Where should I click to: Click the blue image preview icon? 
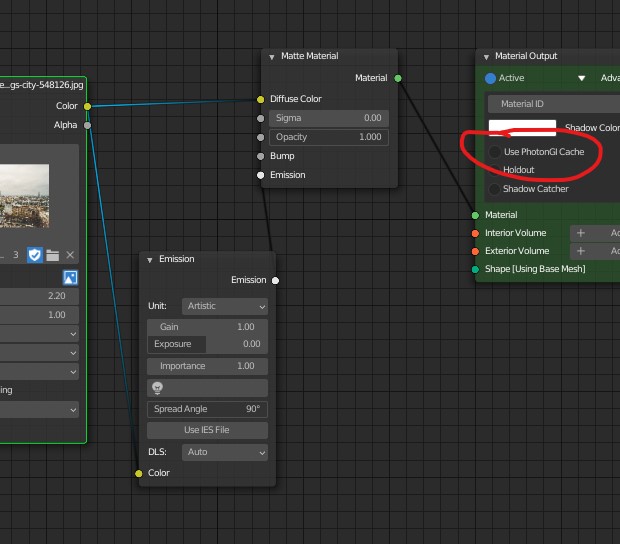pos(70,277)
